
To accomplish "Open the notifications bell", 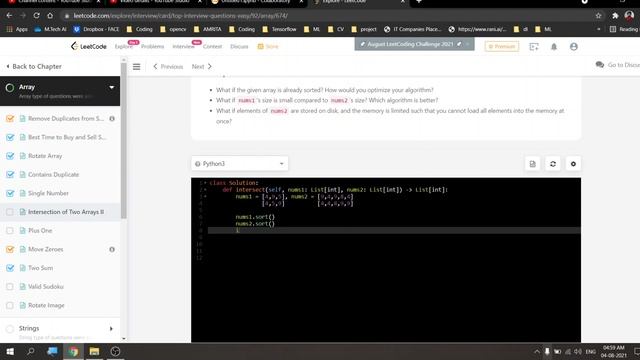I will pos(554,47).
